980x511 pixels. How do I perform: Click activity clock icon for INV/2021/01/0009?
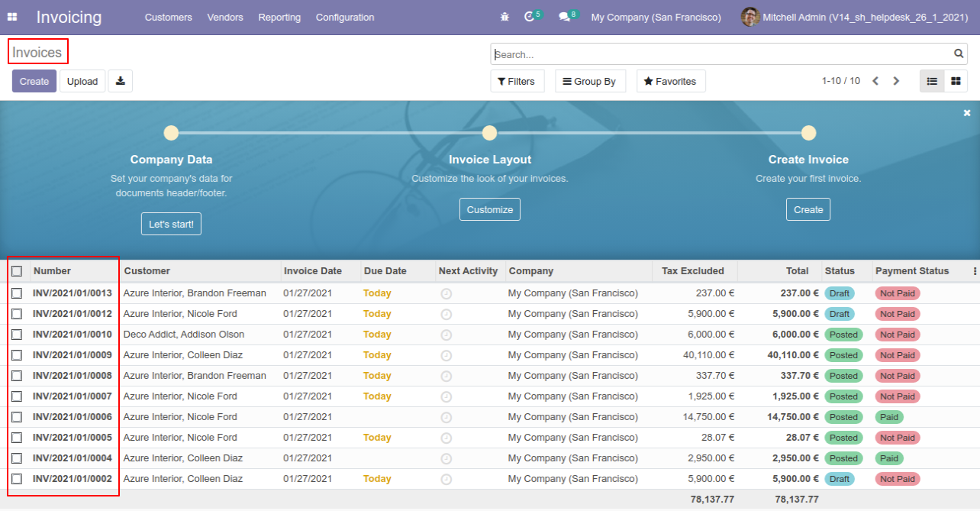click(446, 355)
